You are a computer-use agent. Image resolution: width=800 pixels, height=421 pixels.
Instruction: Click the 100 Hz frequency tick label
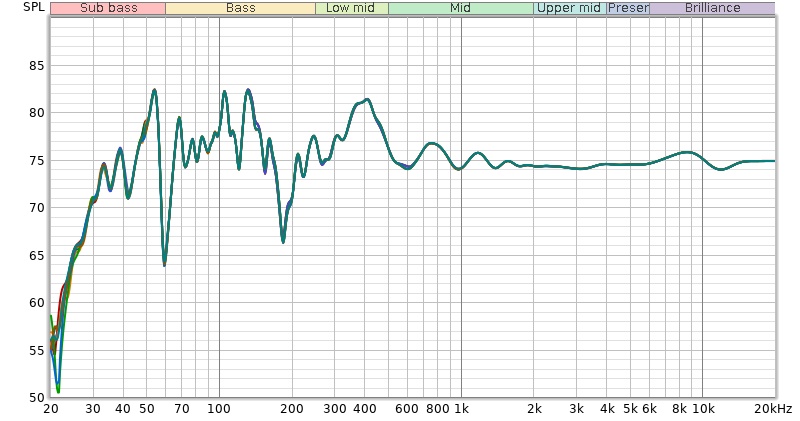(x=219, y=409)
